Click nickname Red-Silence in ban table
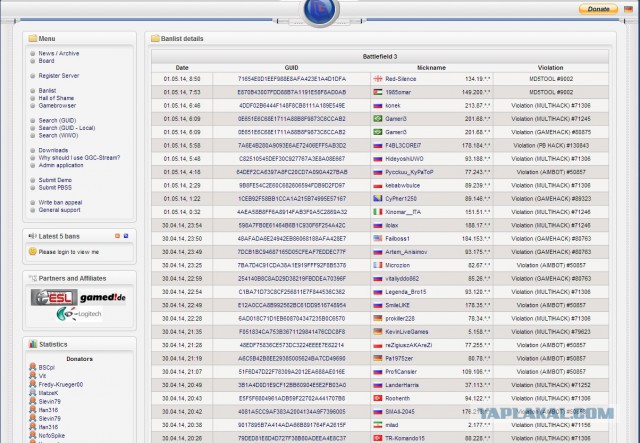The image size is (640, 443). click(401, 79)
